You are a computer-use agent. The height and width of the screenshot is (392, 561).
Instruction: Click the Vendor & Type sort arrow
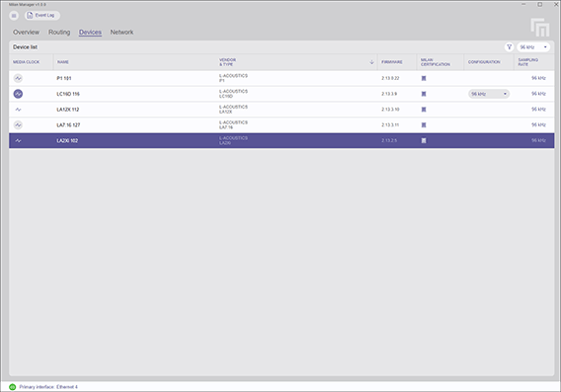pyautogui.click(x=371, y=62)
